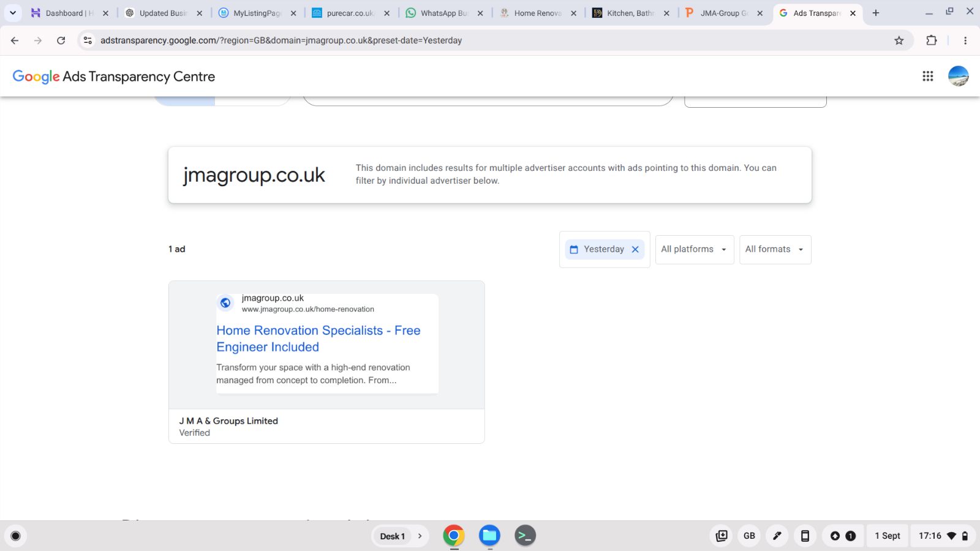Screen dimensions: 980x551
Task: Expand the All platforms dropdown
Action: click(695, 250)
